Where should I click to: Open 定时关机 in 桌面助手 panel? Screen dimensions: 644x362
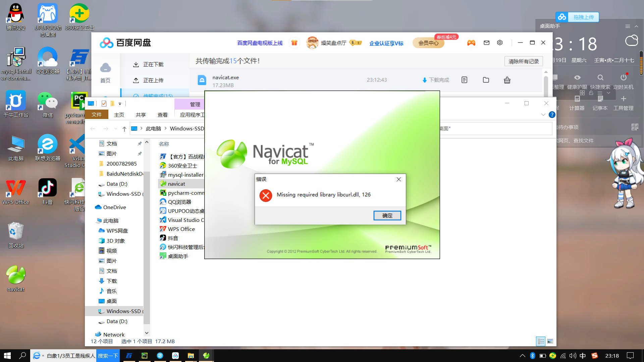623,81
